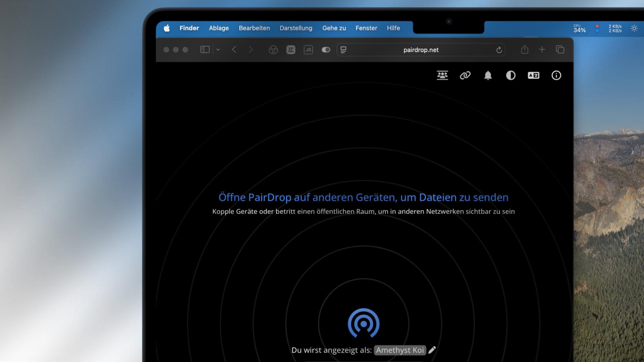Click the 3D cube extension icon

tap(273, 50)
